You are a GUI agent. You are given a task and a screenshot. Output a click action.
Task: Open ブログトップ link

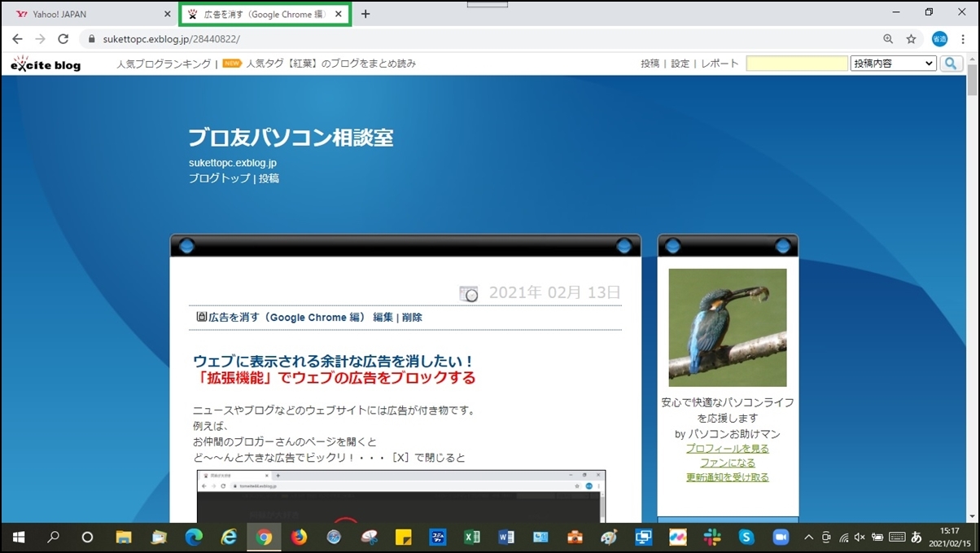pos(220,178)
